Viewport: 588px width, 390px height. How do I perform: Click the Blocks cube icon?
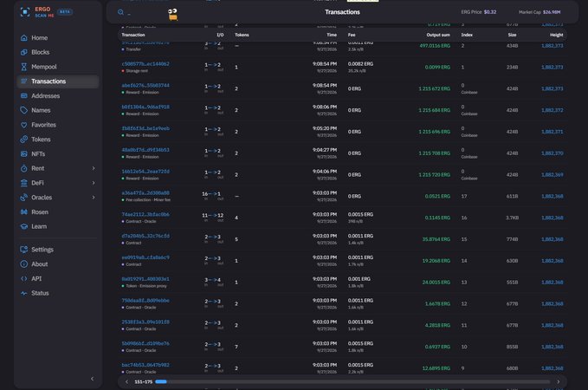24,52
